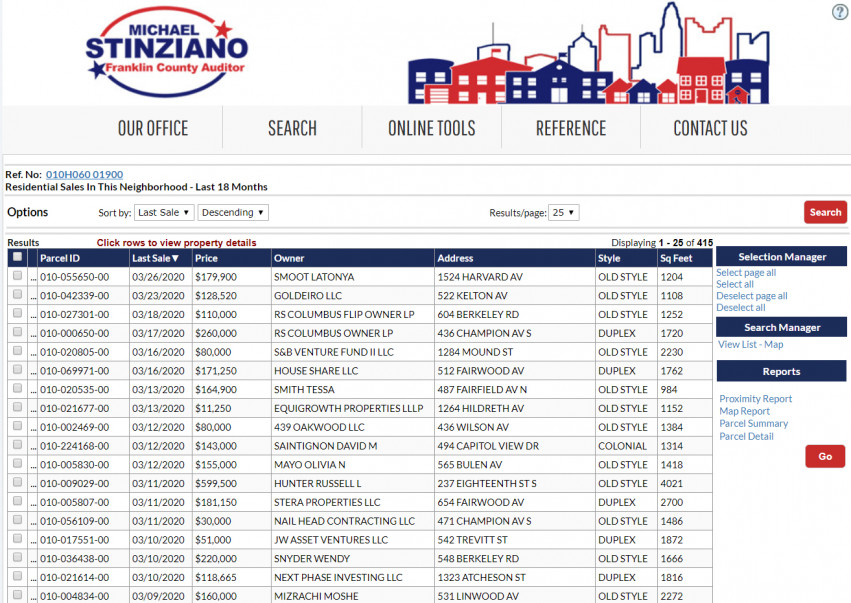Open the Parcel Summary report link
The image size is (851, 603).
coord(753,424)
